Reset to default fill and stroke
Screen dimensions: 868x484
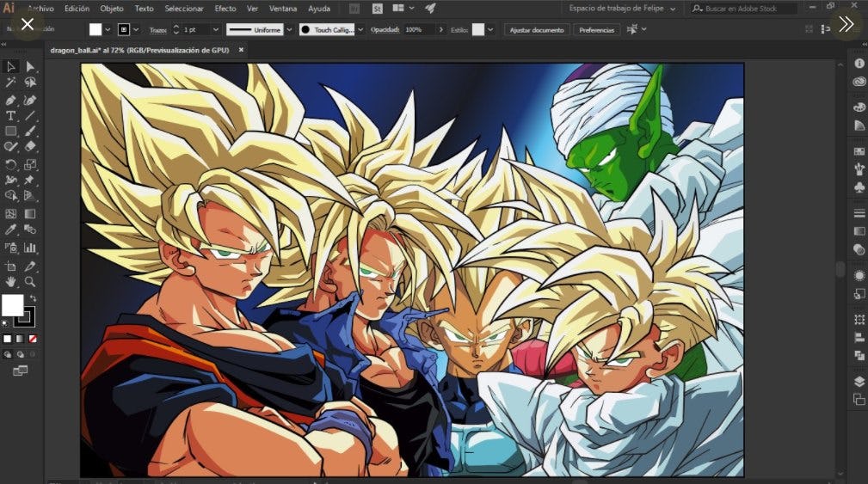pyautogui.click(x=5, y=323)
